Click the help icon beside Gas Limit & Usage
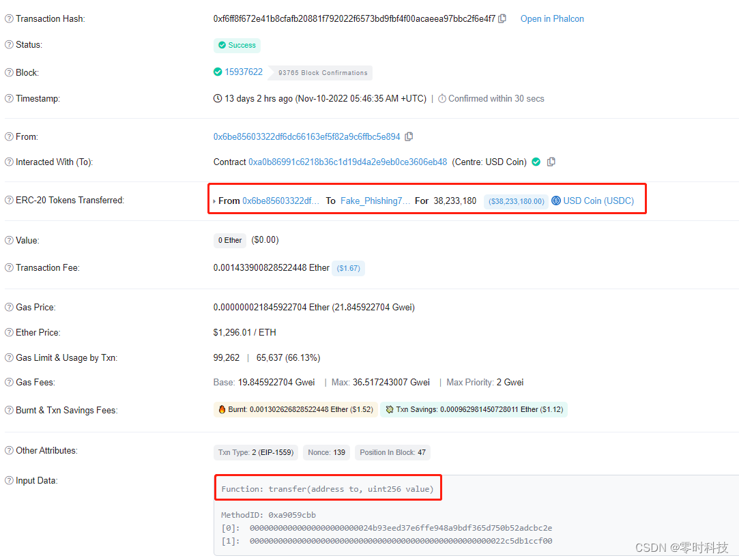 pyautogui.click(x=9, y=357)
